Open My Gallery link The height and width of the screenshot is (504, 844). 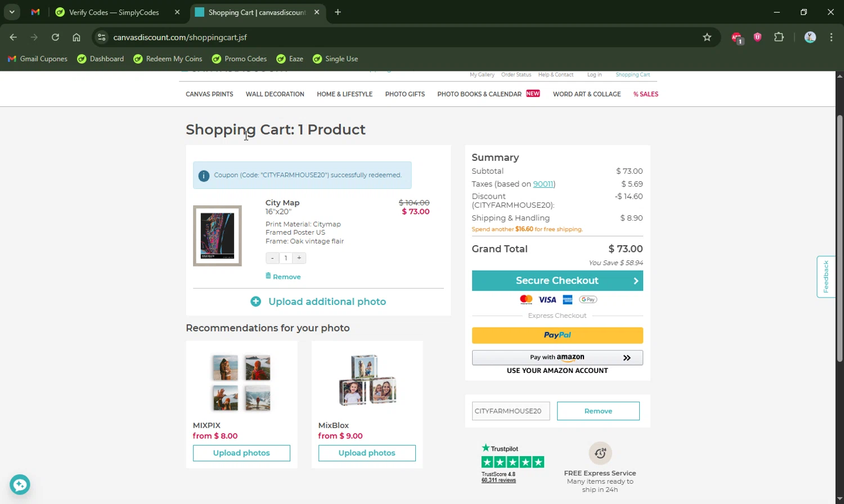point(482,75)
